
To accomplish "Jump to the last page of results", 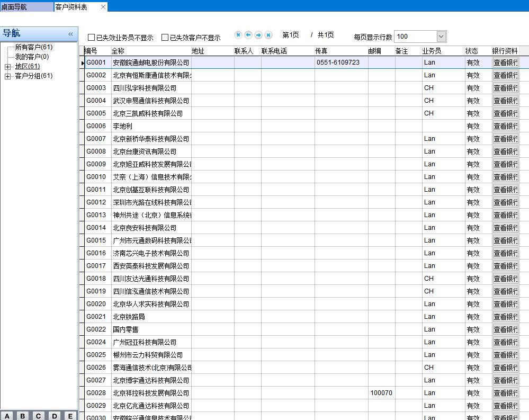I will tap(268, 35).
